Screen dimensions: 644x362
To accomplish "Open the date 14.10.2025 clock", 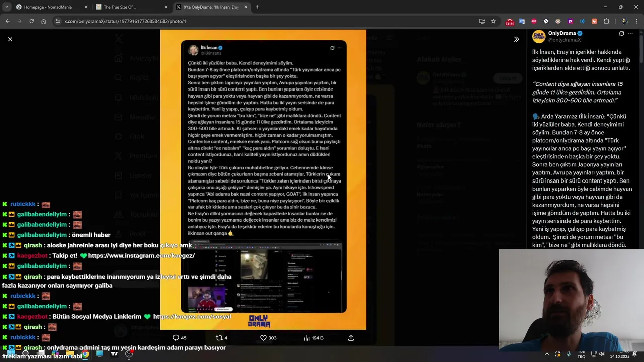I will tap(619, 355).
